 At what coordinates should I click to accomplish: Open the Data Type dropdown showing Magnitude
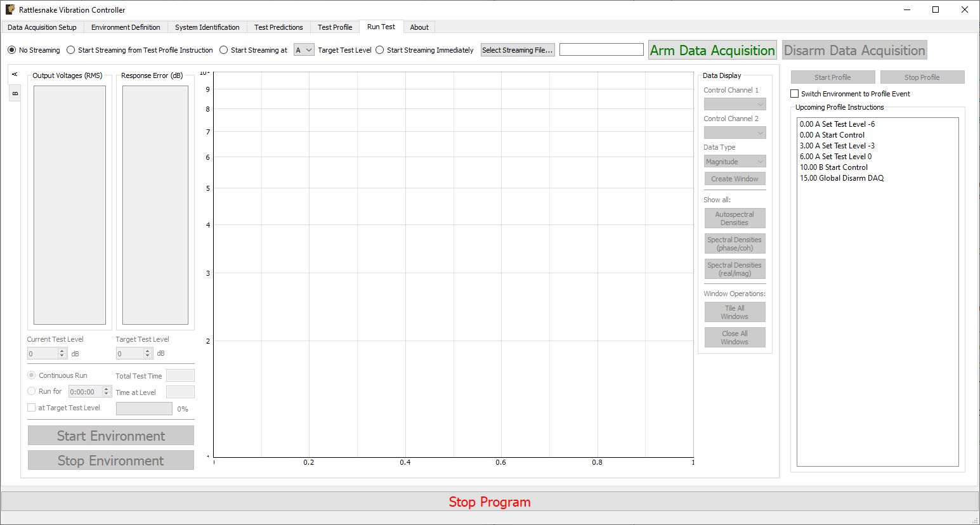point(735,161)
